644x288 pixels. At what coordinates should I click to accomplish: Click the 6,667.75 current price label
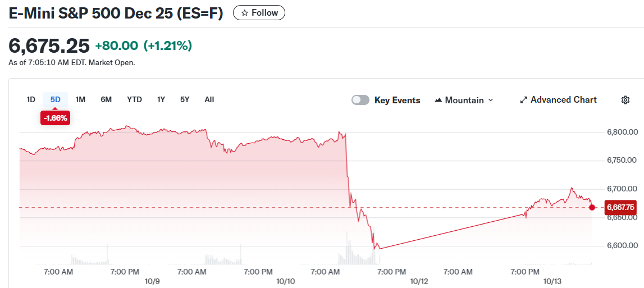[x=620, y=207]
